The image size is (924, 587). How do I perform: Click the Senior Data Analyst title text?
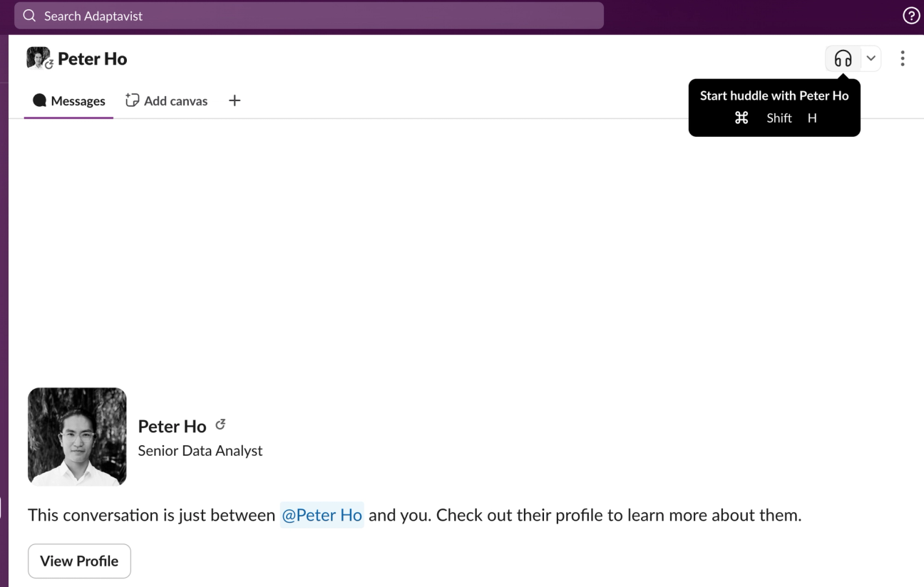[x=200, y=450]
